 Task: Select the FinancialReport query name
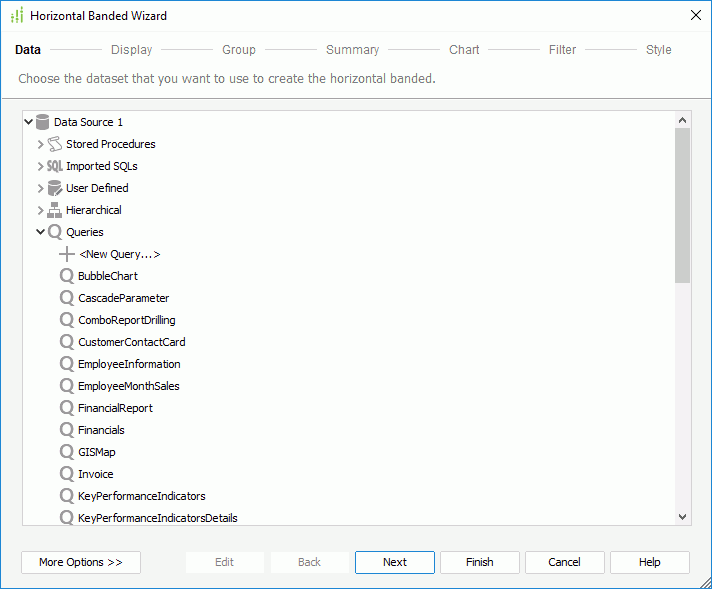click(115, 408)
